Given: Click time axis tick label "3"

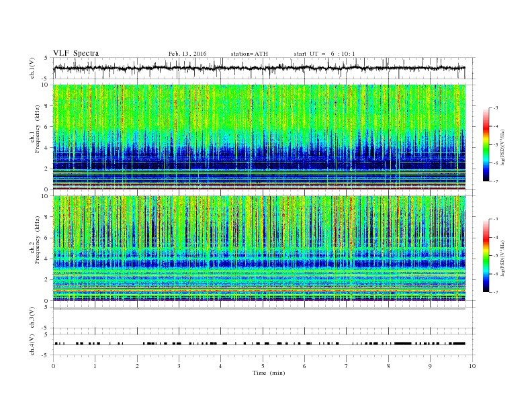Looking at the screenshot, I should tap(179, 366).
